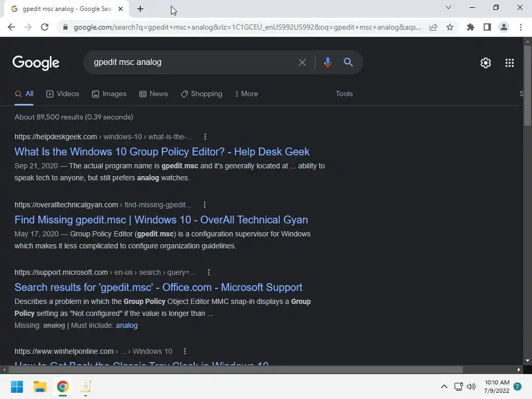Open File Explorer from the taskbar
This screenshot has height=399, width=532.
tap(39, 387)
